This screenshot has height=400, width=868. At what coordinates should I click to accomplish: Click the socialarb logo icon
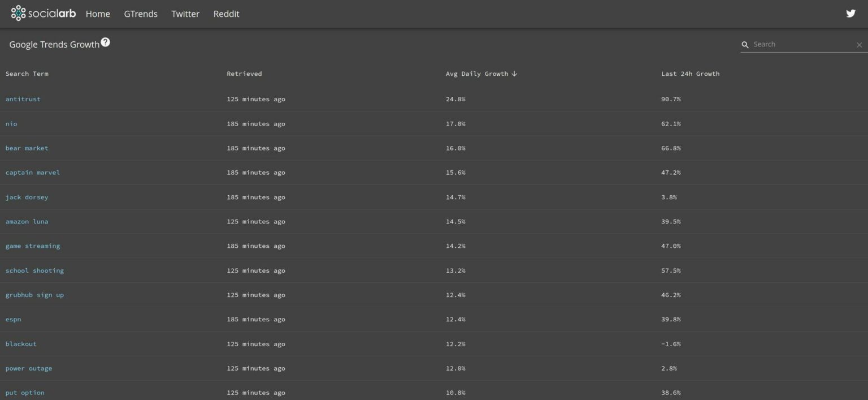point(19,12)
